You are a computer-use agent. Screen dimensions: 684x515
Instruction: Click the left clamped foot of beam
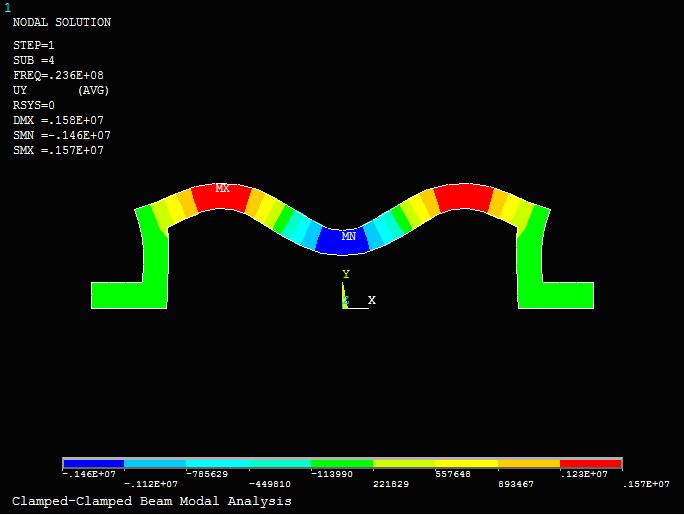(x=118, y=295)
